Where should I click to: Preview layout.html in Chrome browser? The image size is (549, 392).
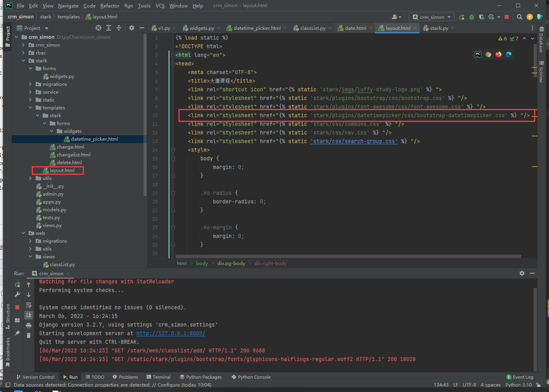[x=488, y=54]
